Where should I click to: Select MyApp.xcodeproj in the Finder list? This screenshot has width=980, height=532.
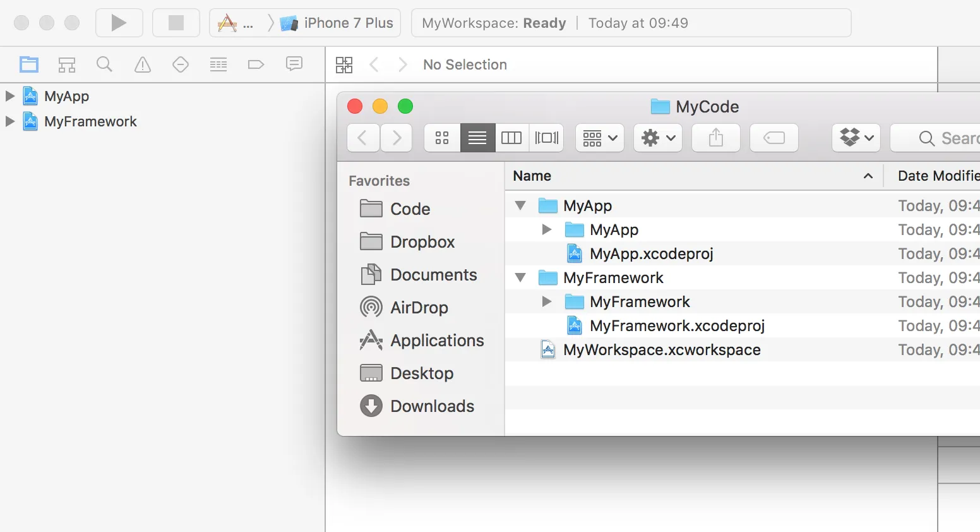tap(743, 253)
